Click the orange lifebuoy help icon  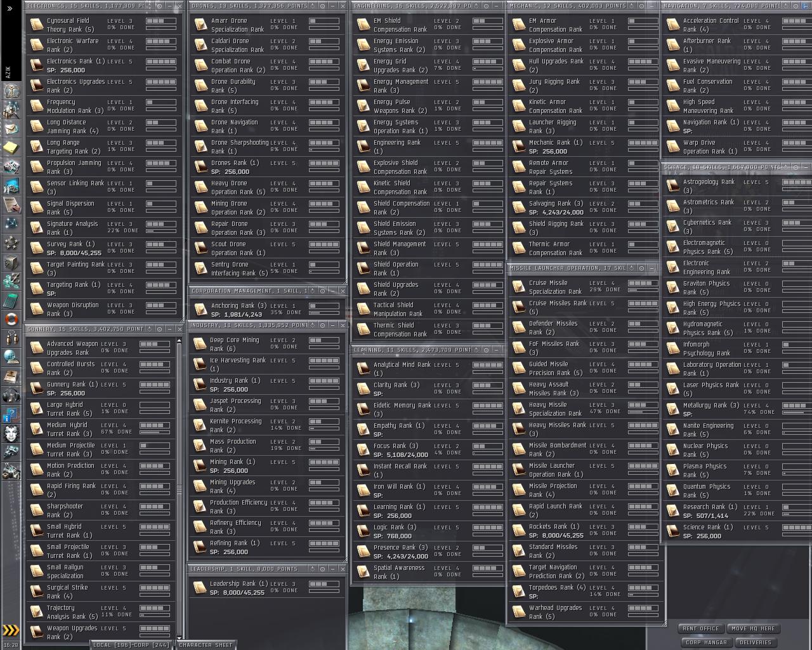[11, 319]
